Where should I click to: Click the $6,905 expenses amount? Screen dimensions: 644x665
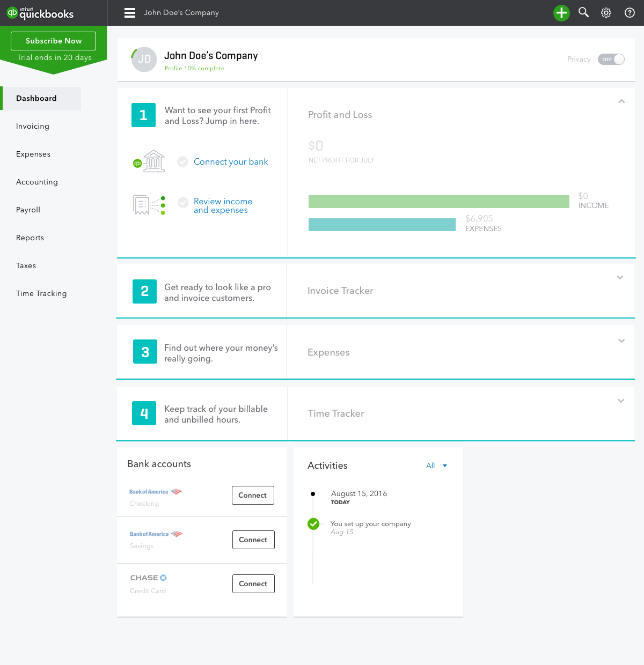(479, 218)
